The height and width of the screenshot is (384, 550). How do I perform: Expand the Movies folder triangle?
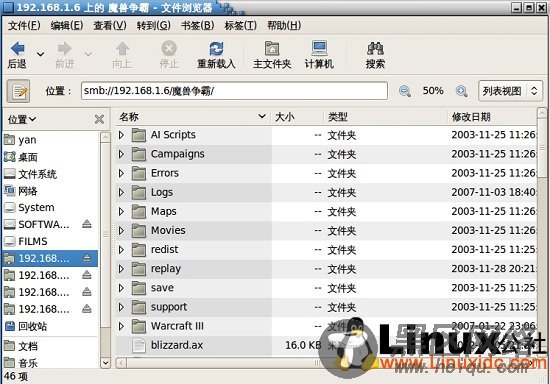[121, 230]
